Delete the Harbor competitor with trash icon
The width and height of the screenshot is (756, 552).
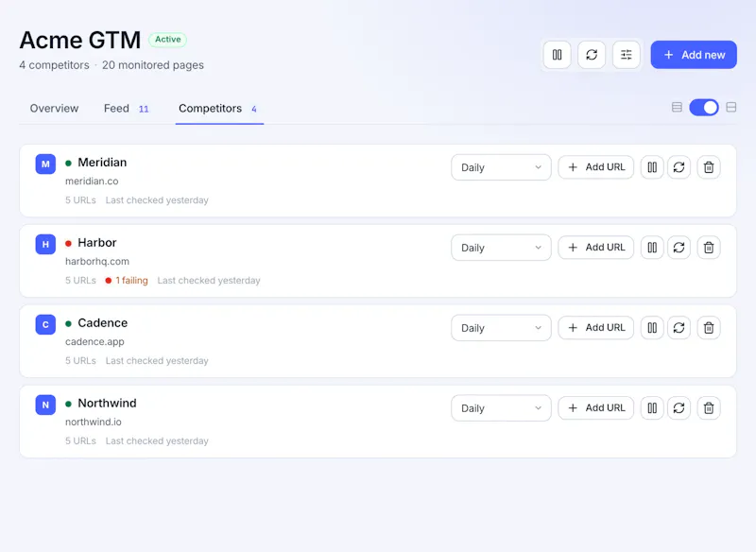coord(709,248)
